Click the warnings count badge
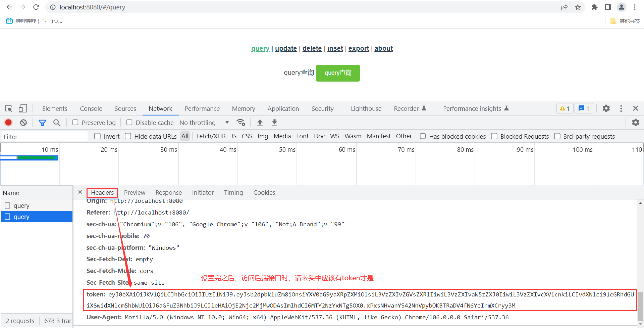644x328 pixels. point(565,108)
